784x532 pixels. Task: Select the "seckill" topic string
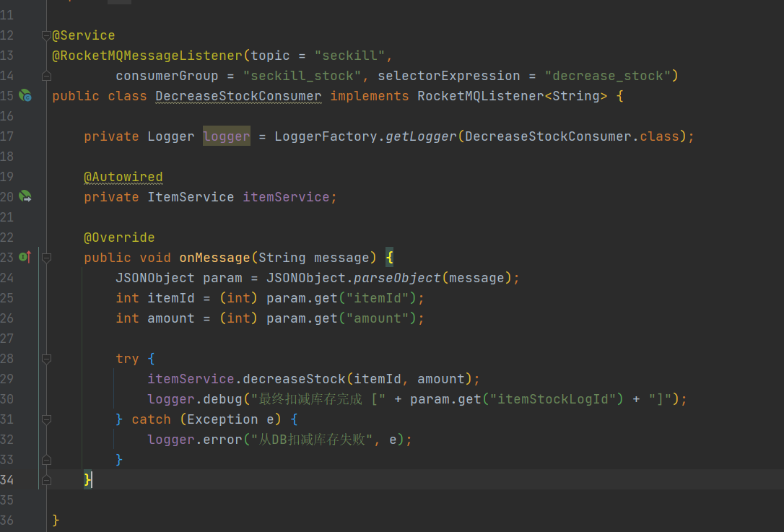pyautogui.click(x=349, y=56)
